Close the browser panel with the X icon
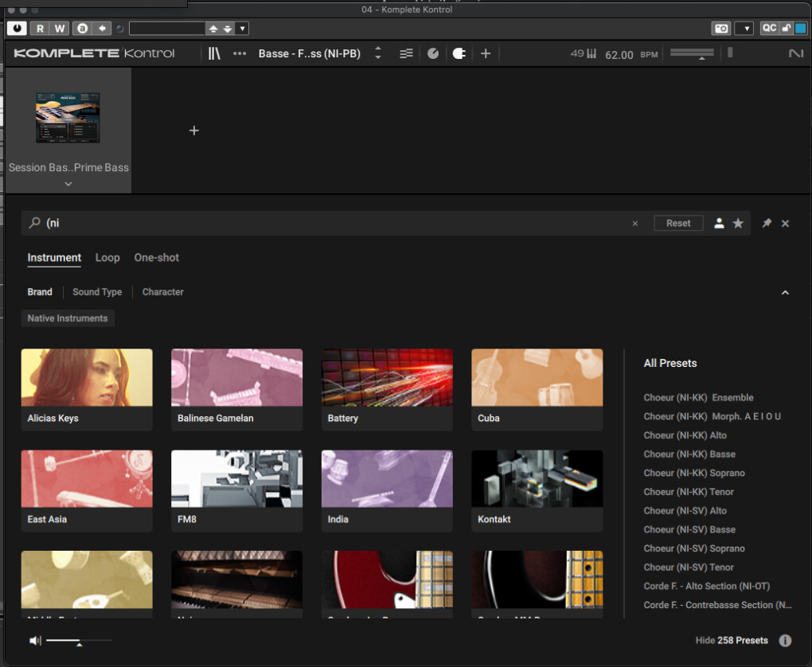This screenshot has width=812, height=667. [x=785, y=223]
